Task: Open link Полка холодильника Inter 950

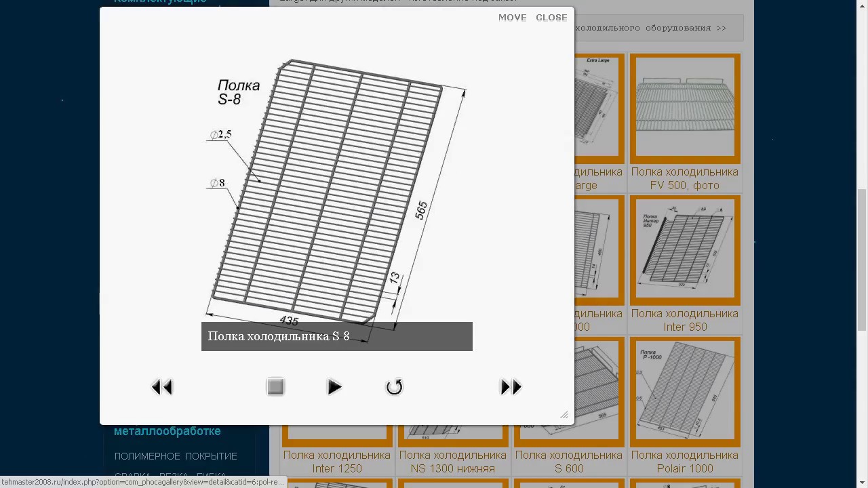Action: tap(685, 320)
